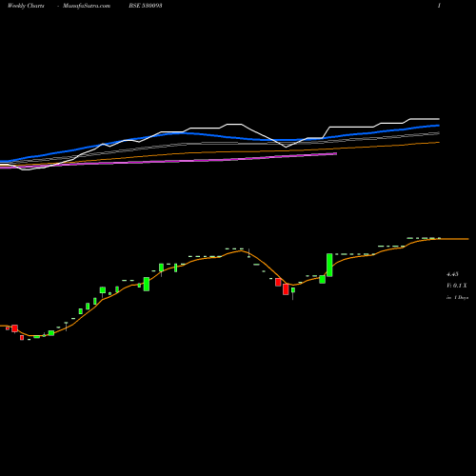Screen dimensions: 476x476
Task: Click the 'V: 0.1 X' volume text
Action: coord(457,286)
